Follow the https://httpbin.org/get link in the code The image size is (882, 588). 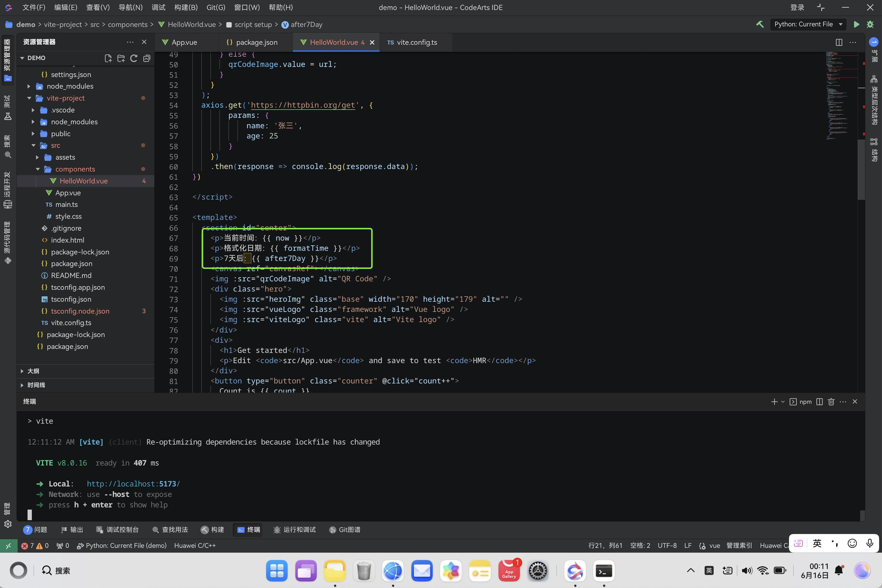coord(303,105)
